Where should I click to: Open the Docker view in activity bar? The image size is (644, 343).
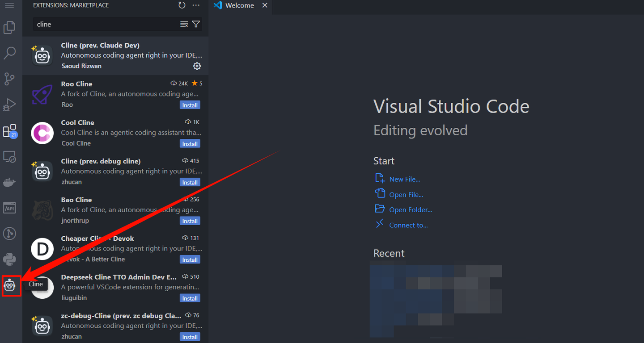(x=9, y=182)
